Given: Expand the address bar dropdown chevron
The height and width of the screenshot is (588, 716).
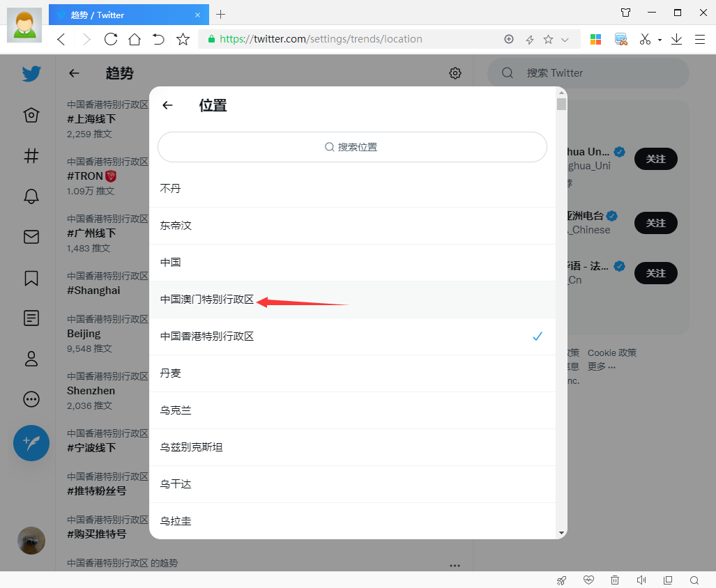Looking at the screenshot, I should tap(565, 40).
